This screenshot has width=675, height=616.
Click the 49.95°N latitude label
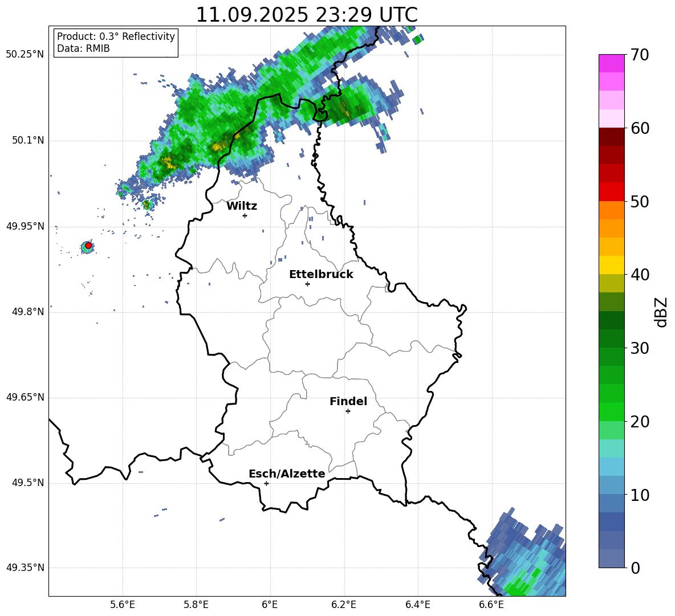[x=25, y=226]
